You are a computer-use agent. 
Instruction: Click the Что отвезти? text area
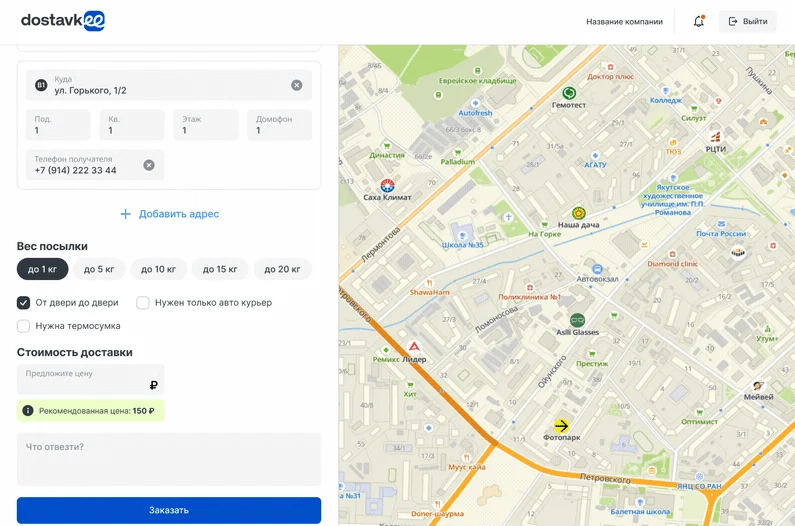coord(169,460)
